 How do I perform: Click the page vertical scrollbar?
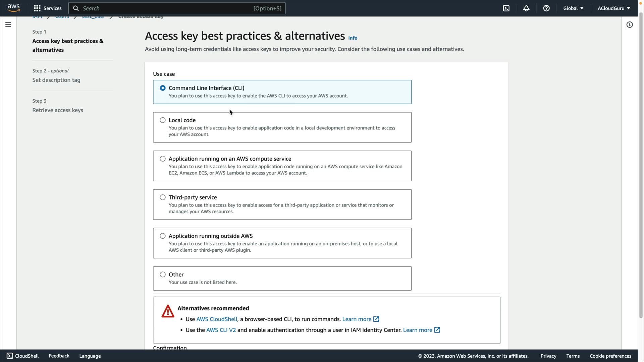(641, 168)
